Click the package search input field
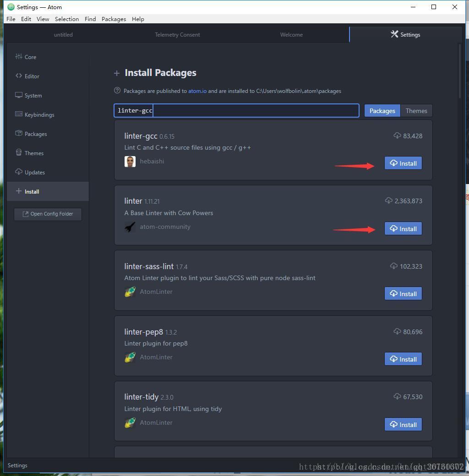Viewport: 469px width, 476px height. pyautogui.click(x=236, y=110)
